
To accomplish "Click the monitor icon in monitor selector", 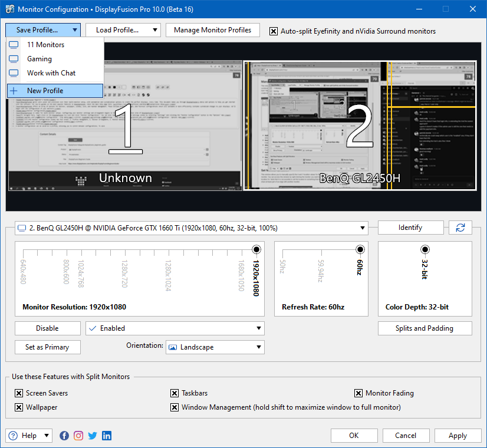I will (x=22, y=228).
